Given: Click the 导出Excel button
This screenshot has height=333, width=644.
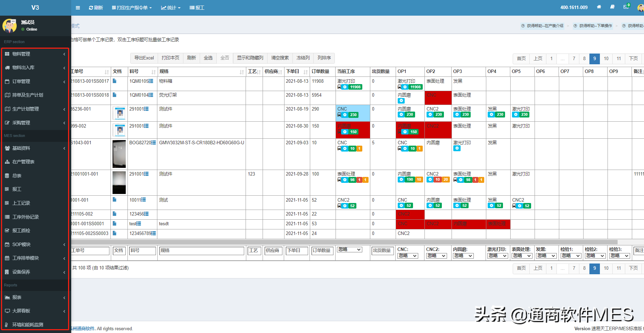Looking at the screenshot, I should [144, 58].
